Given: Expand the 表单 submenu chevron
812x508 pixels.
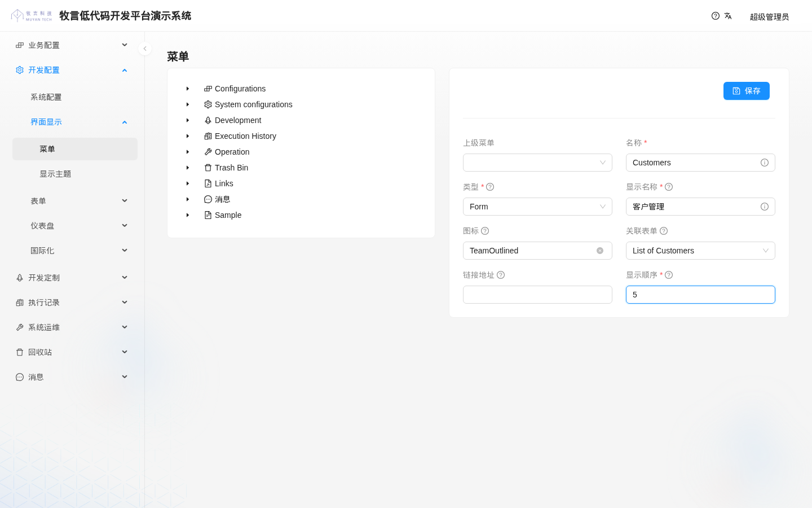Looking at the screenshot, I should pos(125,201).
